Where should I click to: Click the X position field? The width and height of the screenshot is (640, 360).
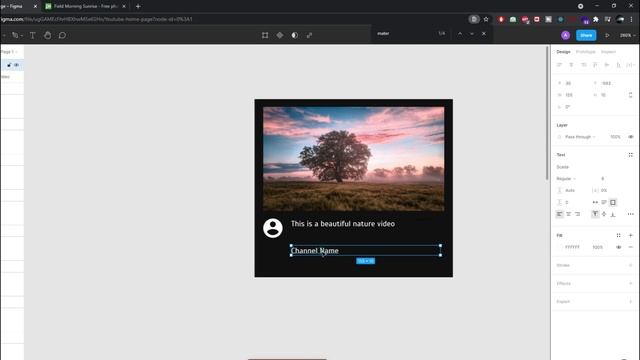pos(573,83)
